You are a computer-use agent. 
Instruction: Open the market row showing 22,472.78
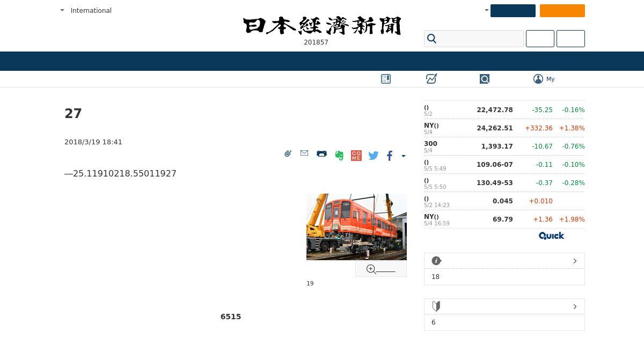pos(504,110)
